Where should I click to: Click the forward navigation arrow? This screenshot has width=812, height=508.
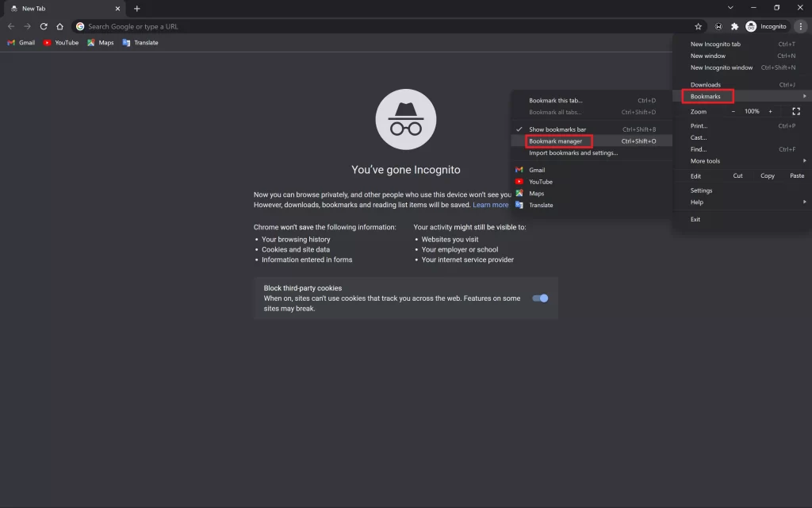point(28,26)
